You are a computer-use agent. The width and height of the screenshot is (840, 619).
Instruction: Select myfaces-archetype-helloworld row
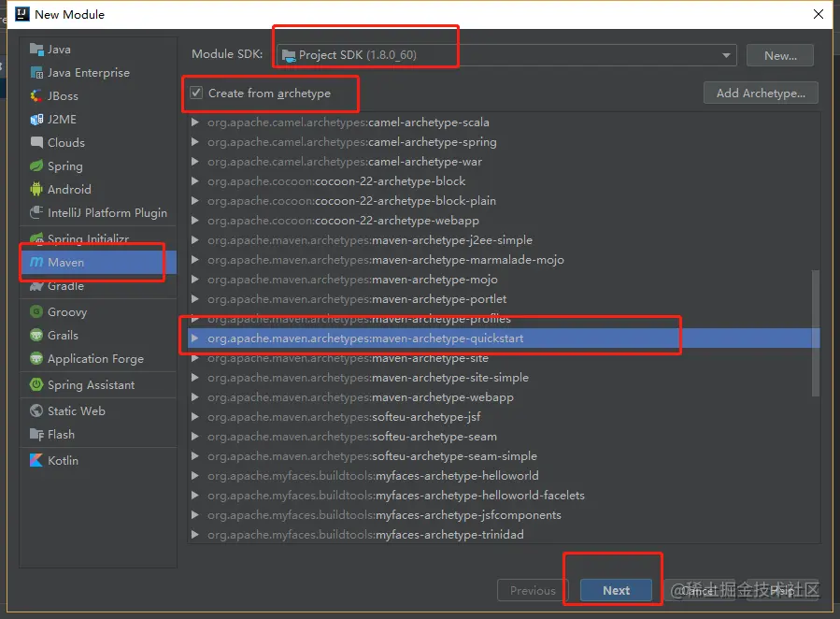504,475
